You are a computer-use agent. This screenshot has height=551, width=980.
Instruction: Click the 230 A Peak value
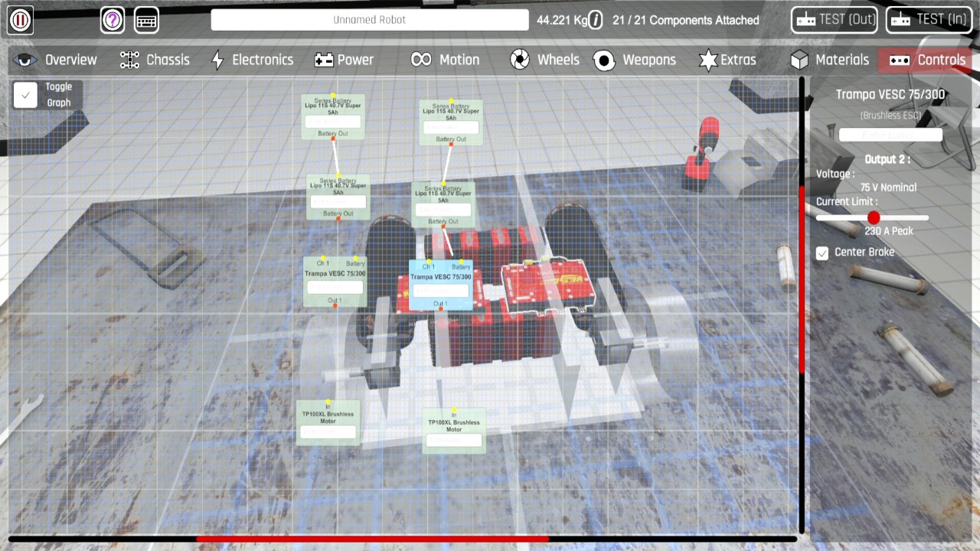[889, 231]
